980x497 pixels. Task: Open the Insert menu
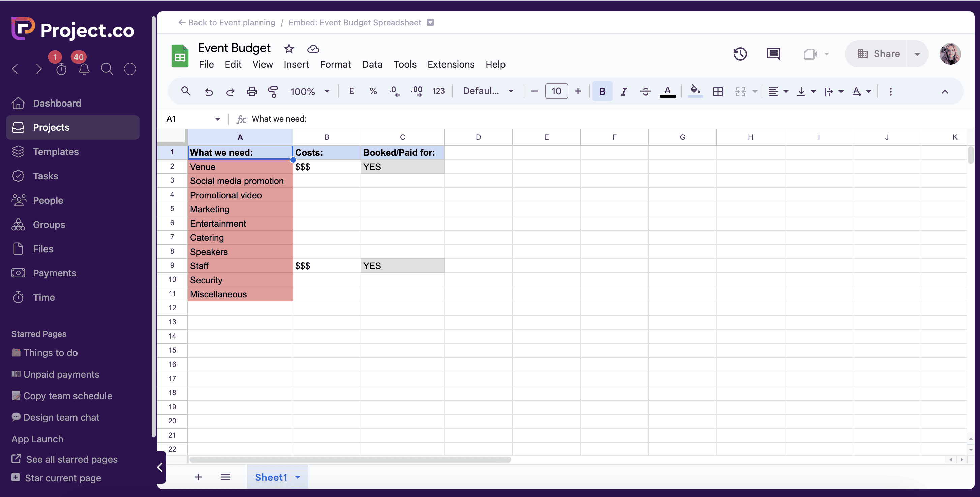[296, 64]
